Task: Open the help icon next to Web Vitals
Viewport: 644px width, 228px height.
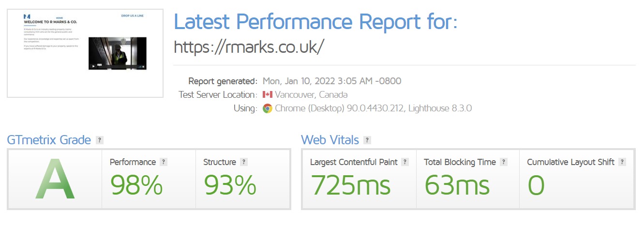Action: [367, 140]
